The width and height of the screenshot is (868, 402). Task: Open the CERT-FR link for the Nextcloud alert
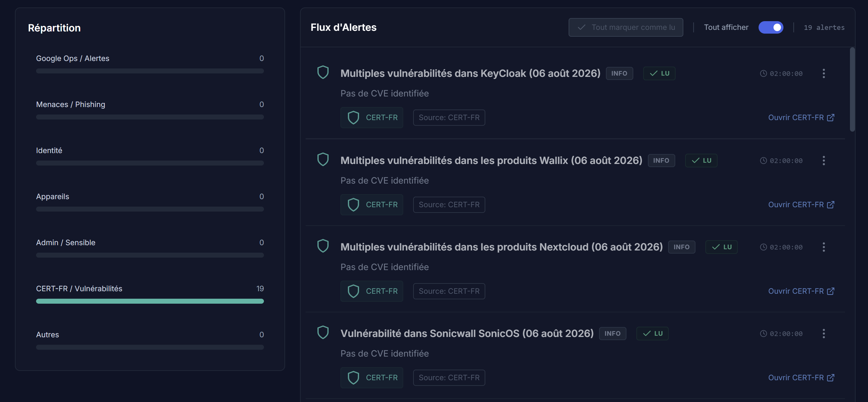801,291
